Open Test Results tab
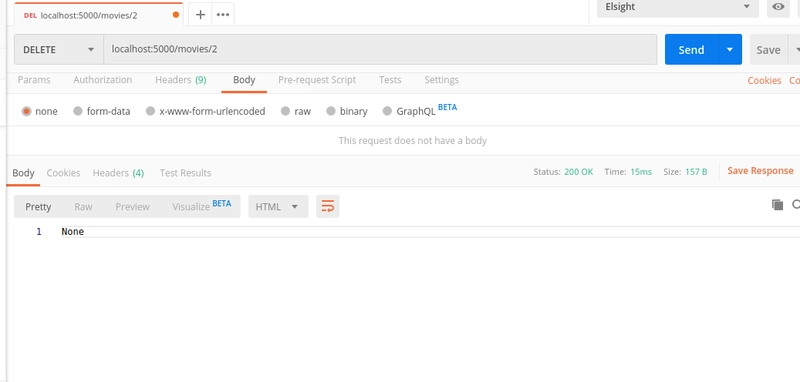The image size is (800, 382). (185, 173)
